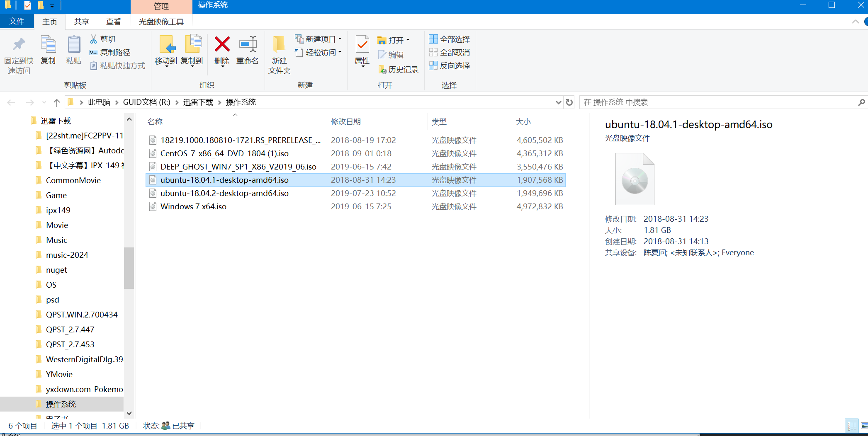
Task: Switch to the 共享 ribbon tab
Action: [x=81, y=22]
